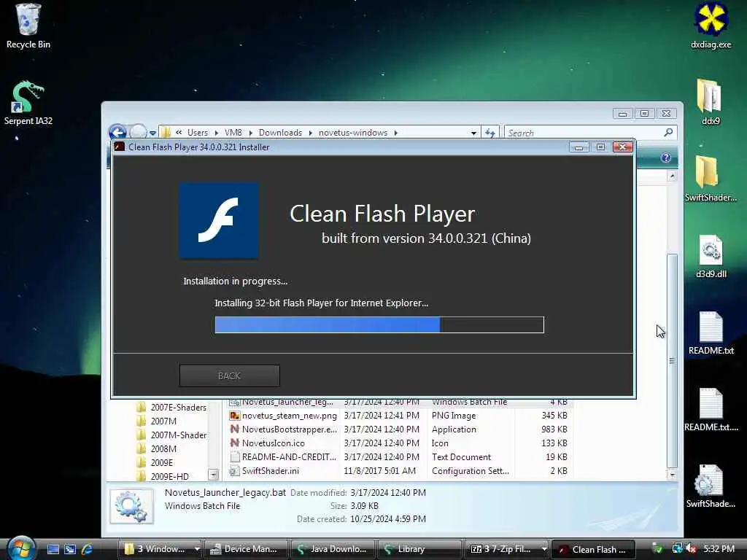Click the BACK button in installer
Screen dimensions: 747x560
tap(229, 376)
